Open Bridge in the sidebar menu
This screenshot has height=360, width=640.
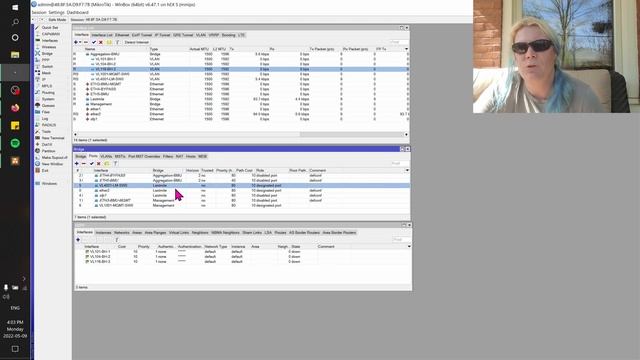coord(47,53)
